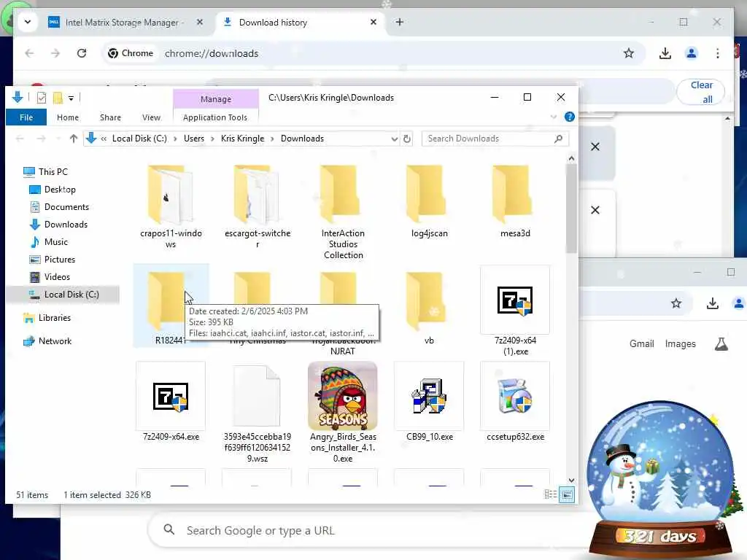747x560 pixels.
Task: Open the File menu in Explorer
Action: pos(26,117)
